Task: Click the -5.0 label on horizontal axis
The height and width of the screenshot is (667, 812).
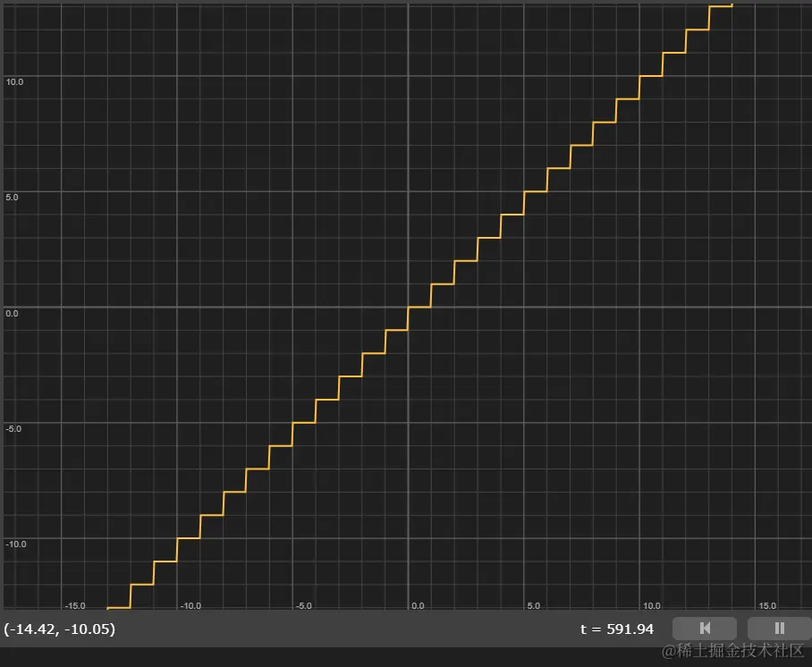Action: pos(304,605)
